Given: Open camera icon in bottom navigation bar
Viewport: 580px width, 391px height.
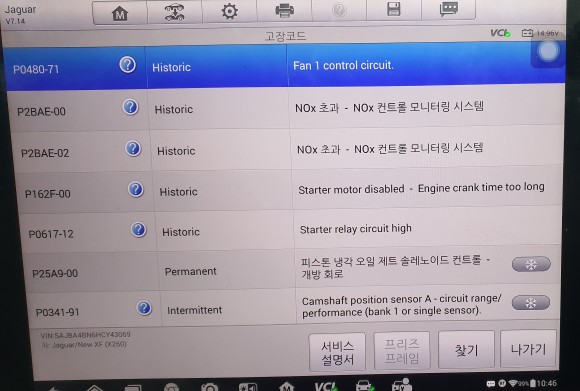Looking at the screenshot, I should 209,387.
